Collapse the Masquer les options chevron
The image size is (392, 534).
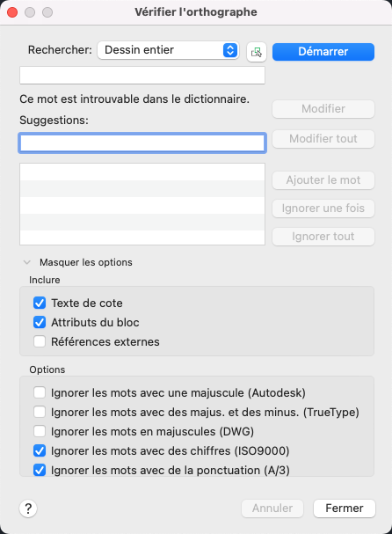[27, 262]
